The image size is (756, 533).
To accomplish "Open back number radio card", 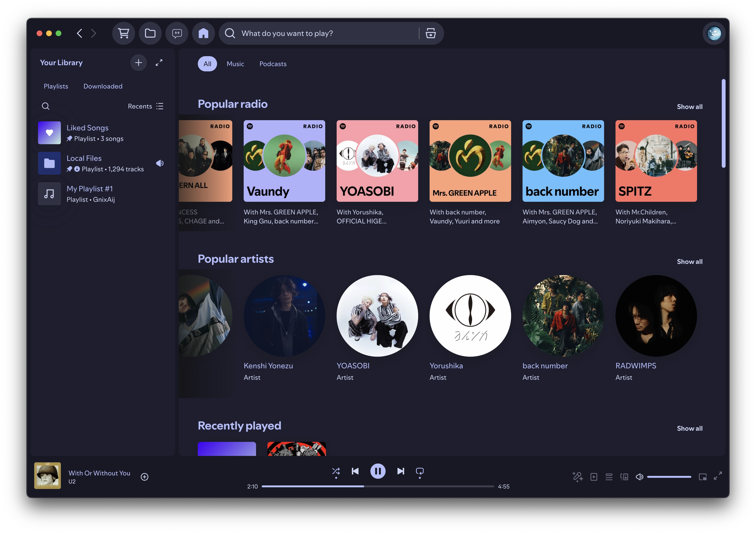I will [x=563, y=173].
